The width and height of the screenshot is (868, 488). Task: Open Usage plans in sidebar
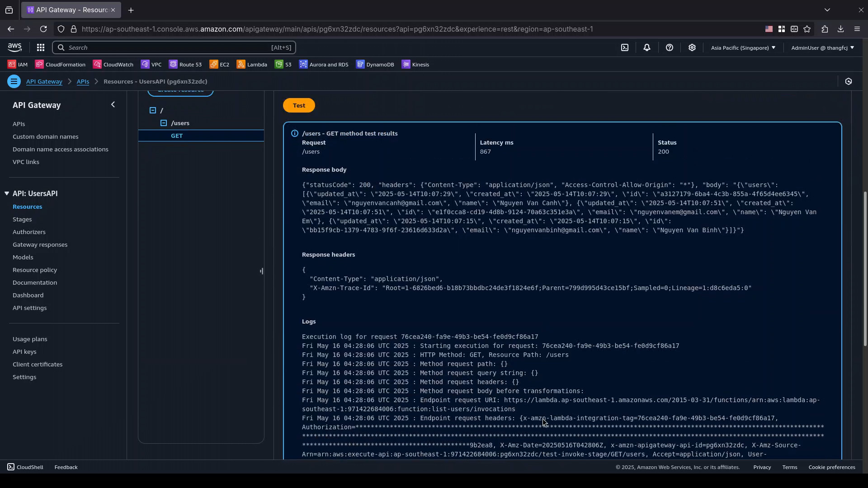(x=30, y=339)
